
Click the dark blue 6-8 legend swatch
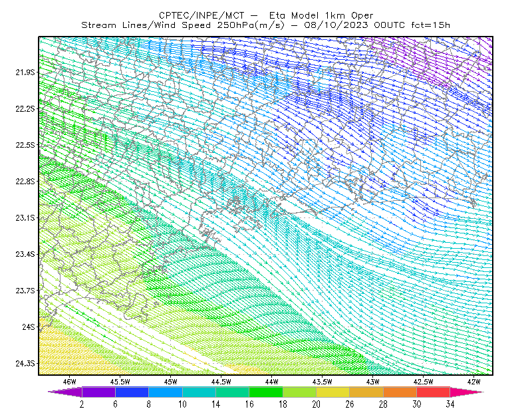[132, 392]
